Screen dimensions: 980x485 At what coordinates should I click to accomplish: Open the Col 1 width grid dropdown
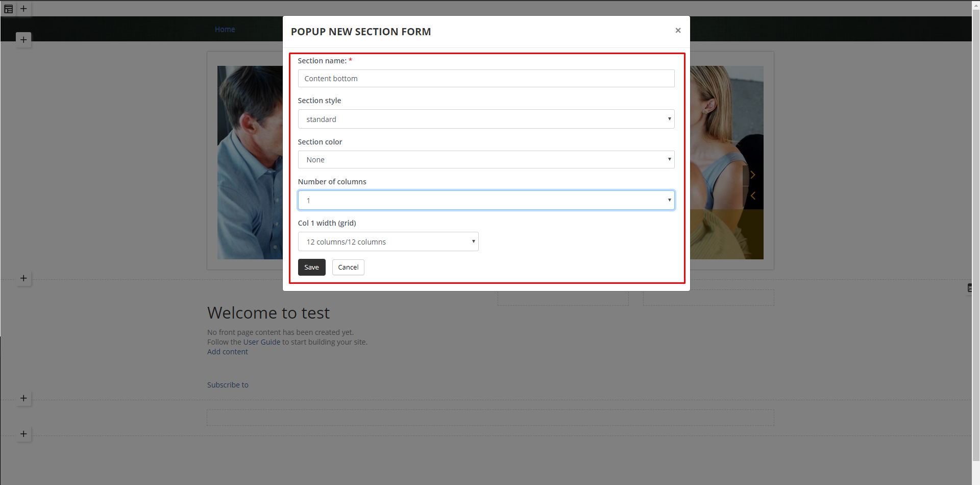pyautogui.click(x=388, y=241)
